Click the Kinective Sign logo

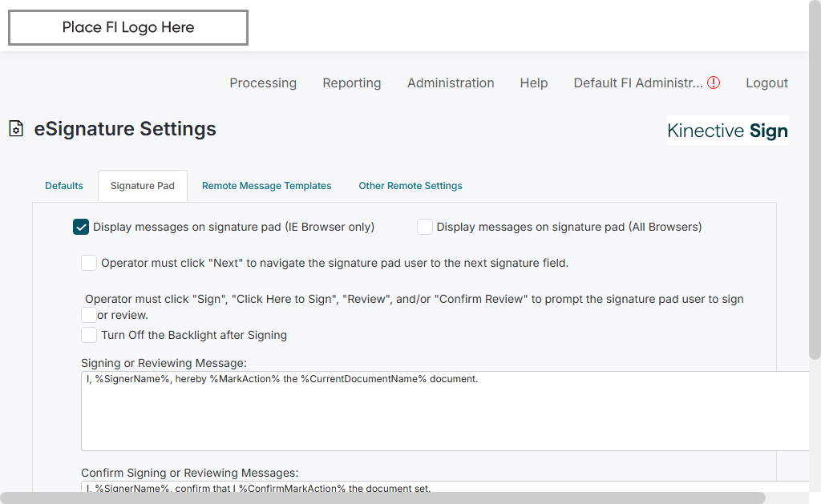(x=727, y=131)
